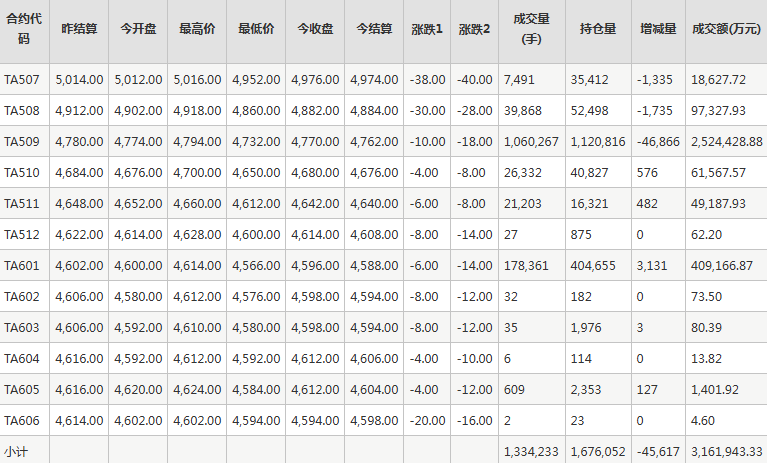Select contract code TA512
Image resolution: width=767 pixels, height=463 pixels.
point(22,235)
